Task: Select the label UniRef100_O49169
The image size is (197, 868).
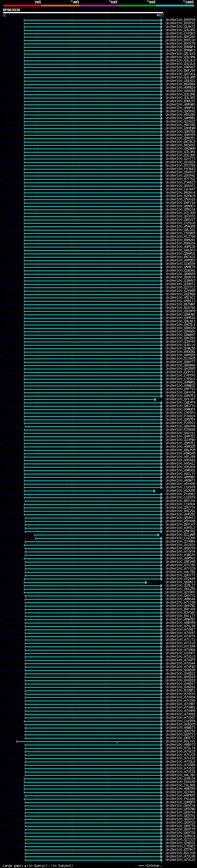Action: pos(180,91)
